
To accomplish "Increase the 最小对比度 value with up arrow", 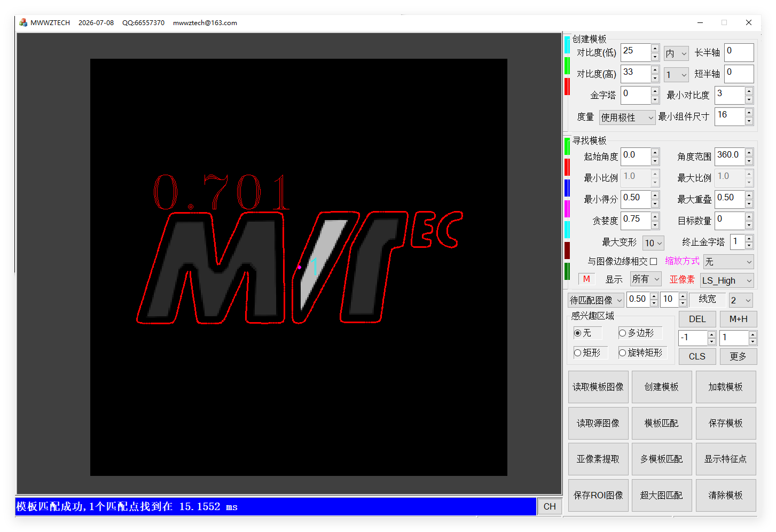I will [749, 91].
